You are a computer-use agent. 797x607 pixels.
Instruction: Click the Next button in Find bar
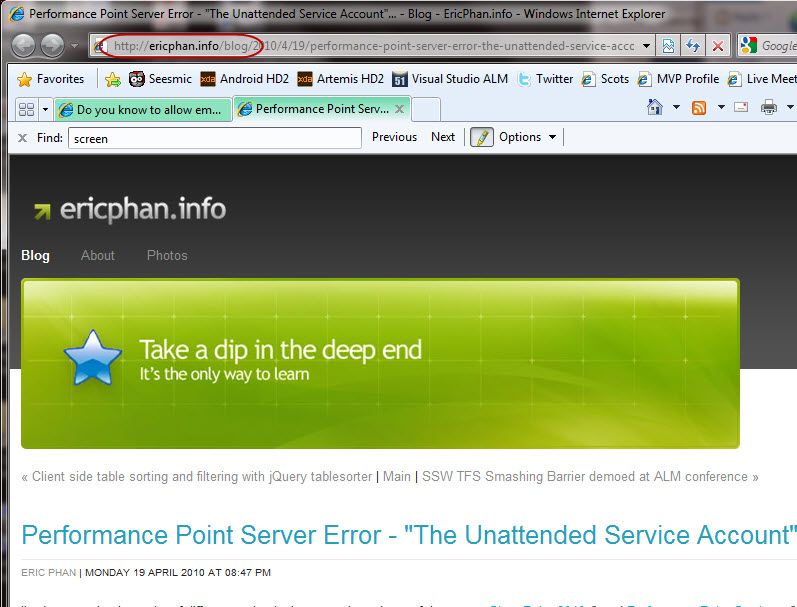[442, 138]
